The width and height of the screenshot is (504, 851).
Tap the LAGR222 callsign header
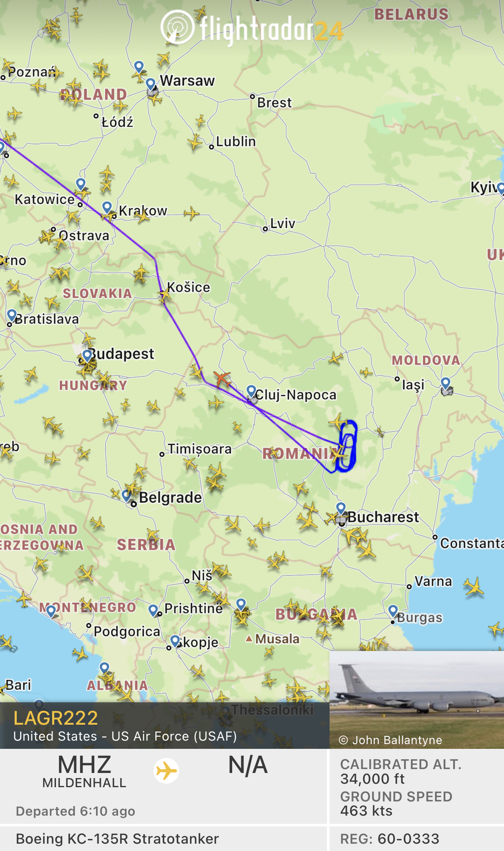coord(56,718)
